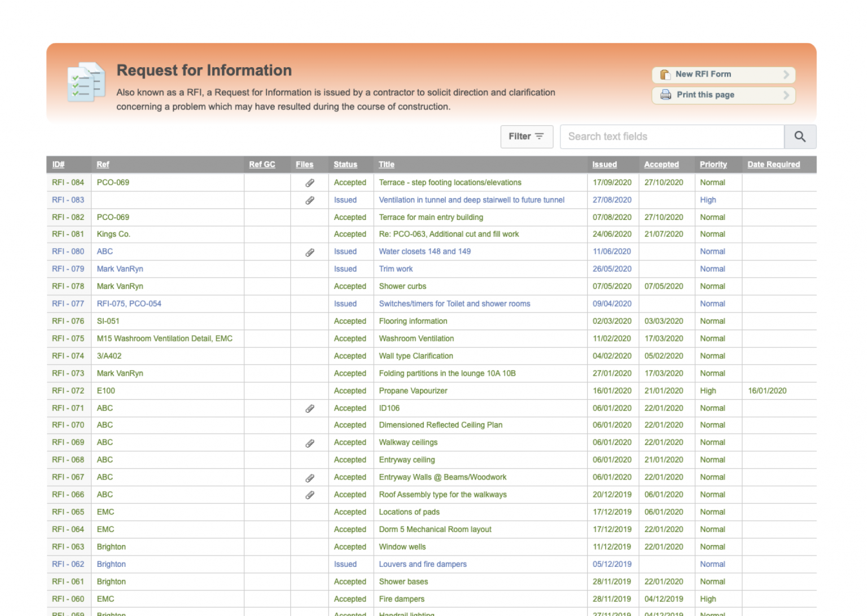This screenshot has height=616, width=867.
Task: Click the chevron on Print this page
Action: pos(786,95)
